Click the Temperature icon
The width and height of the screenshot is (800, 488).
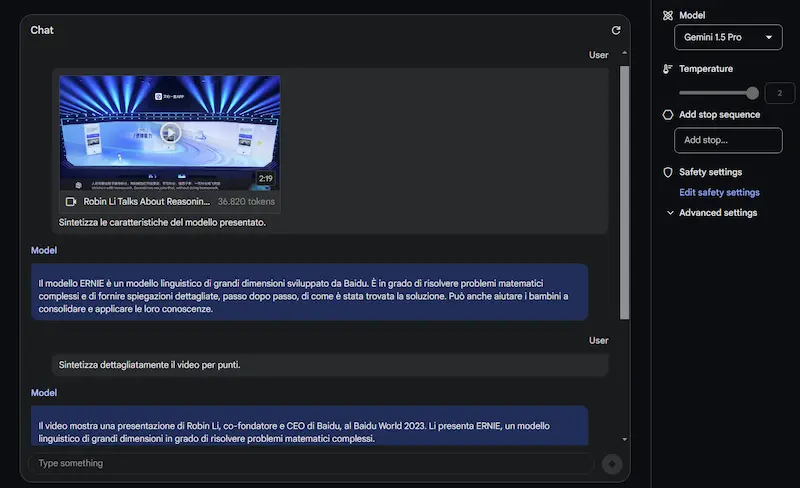[667, 69]
